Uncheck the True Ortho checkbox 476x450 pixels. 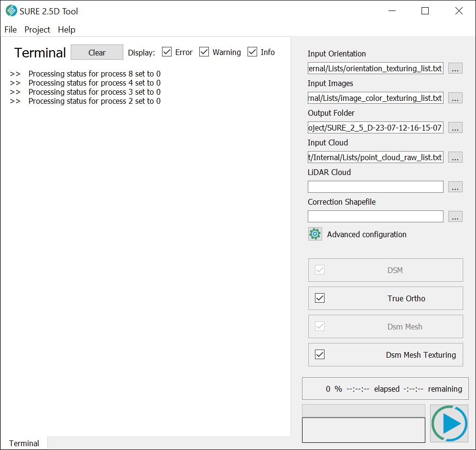320,298
